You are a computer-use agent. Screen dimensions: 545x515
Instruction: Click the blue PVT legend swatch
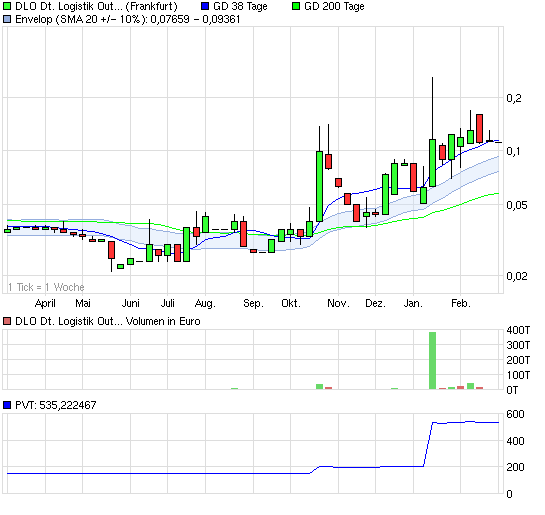pos(7,405)
